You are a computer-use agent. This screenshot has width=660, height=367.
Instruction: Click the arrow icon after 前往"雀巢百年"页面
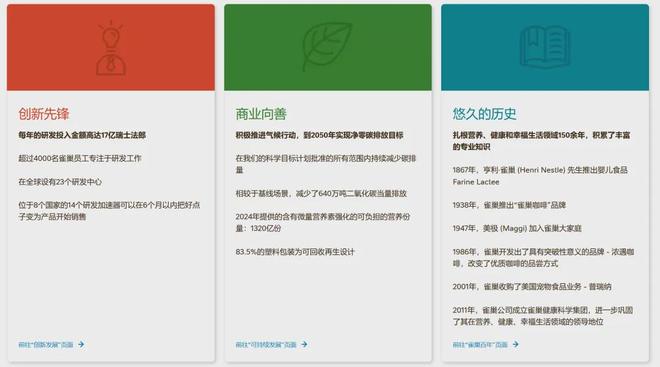pyautogui.click(x=515, y=344)
